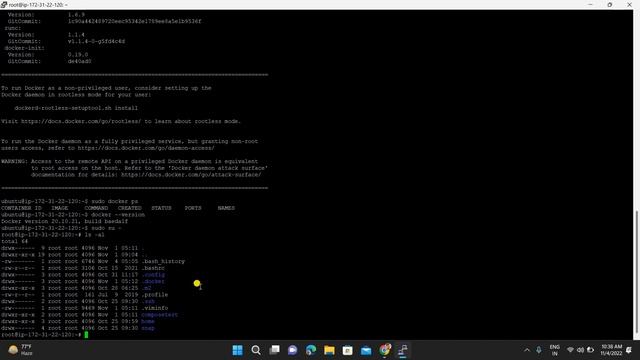The width and height of the screenshot is (640, 360).
Task: Click the '.viminfo' file name
Action: click(155, 308)
